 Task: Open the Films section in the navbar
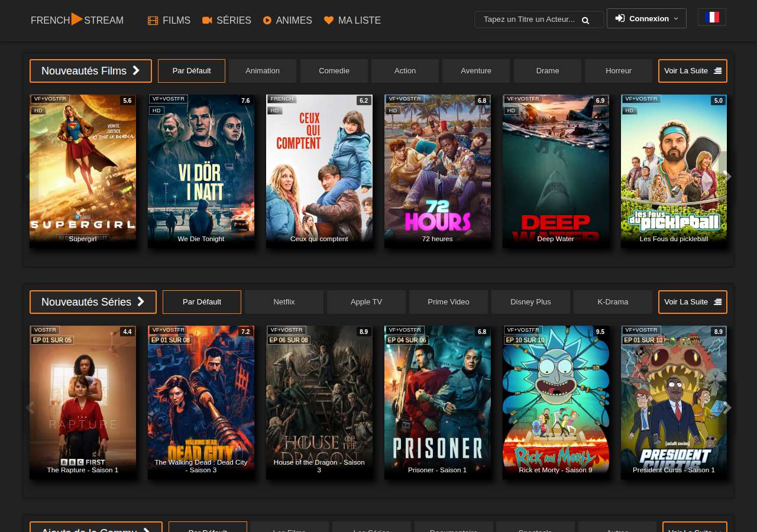point(169,21)
